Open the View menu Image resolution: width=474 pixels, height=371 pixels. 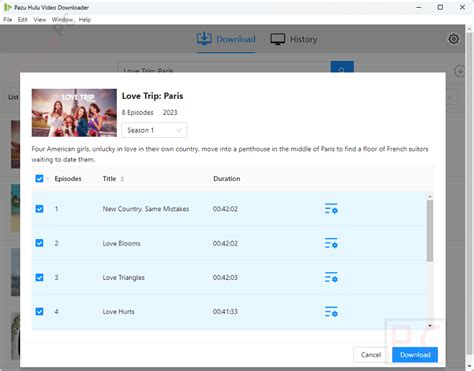coord(40,20)
